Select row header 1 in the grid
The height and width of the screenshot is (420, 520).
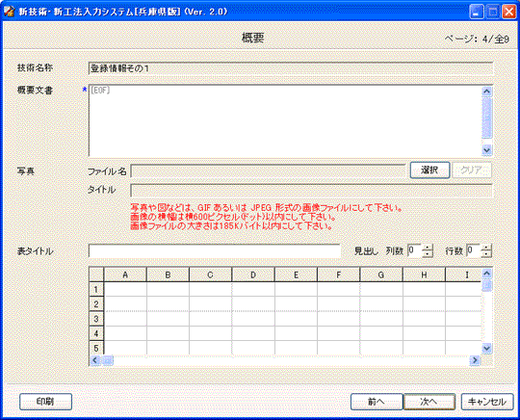pos(96,289)
